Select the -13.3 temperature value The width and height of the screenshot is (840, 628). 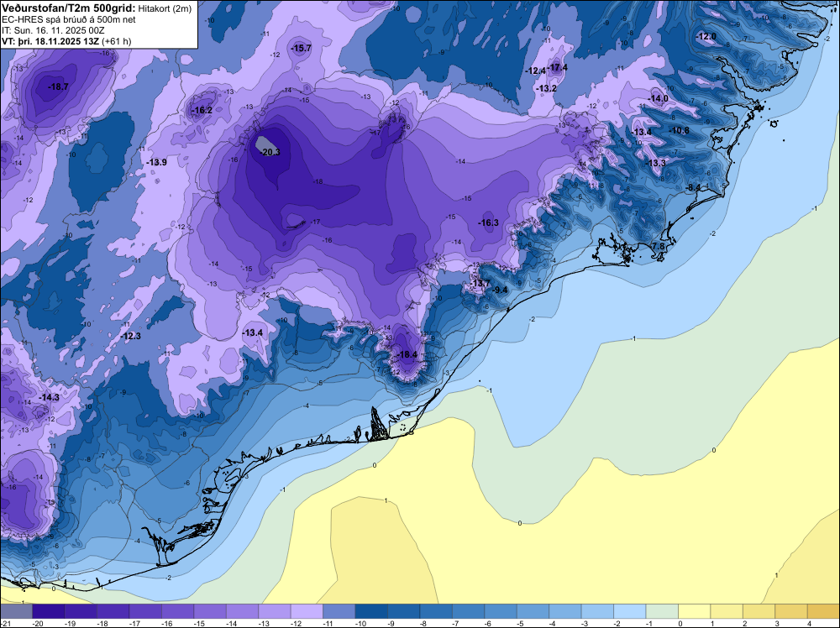tap(656, 163)
